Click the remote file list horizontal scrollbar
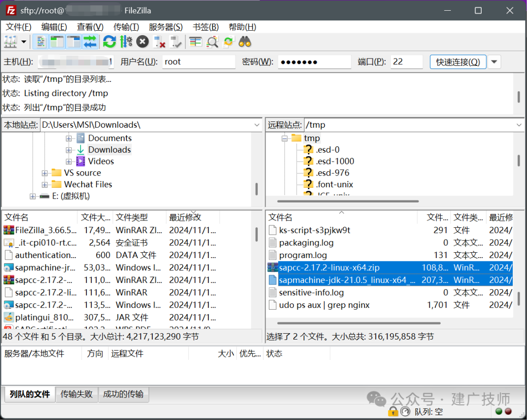This screenshot has height=420, width=527. pyautogui.click(x=359, y=323)
